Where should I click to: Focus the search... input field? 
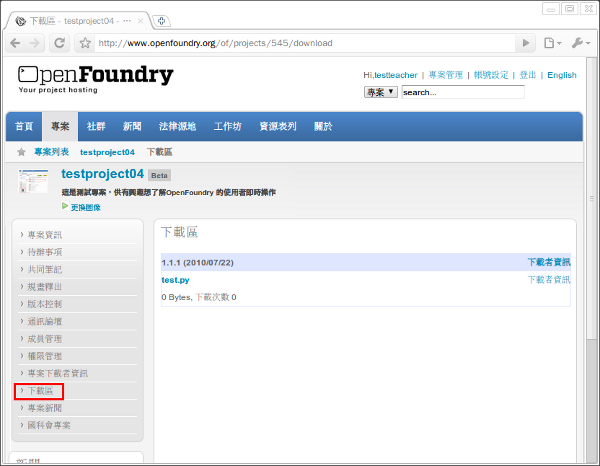(x=463, y=92)
